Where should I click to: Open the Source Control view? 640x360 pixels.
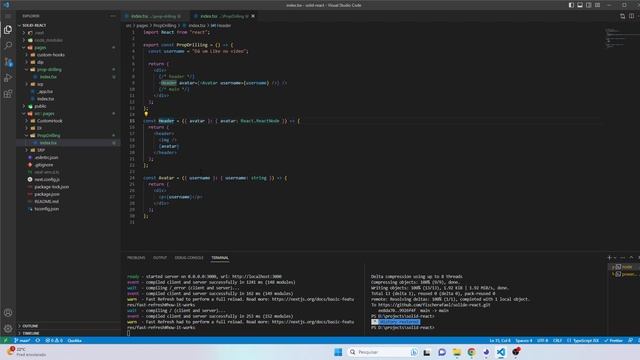click(8, 62)
